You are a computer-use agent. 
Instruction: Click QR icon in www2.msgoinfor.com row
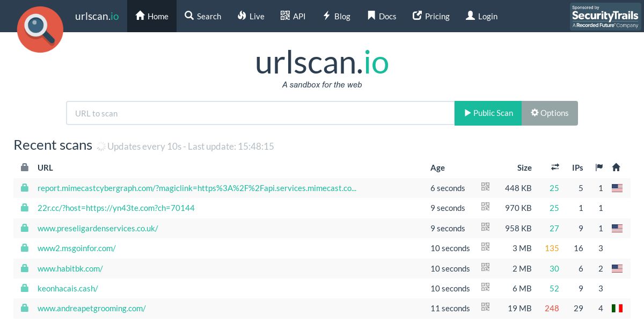[x=486, y=247]
